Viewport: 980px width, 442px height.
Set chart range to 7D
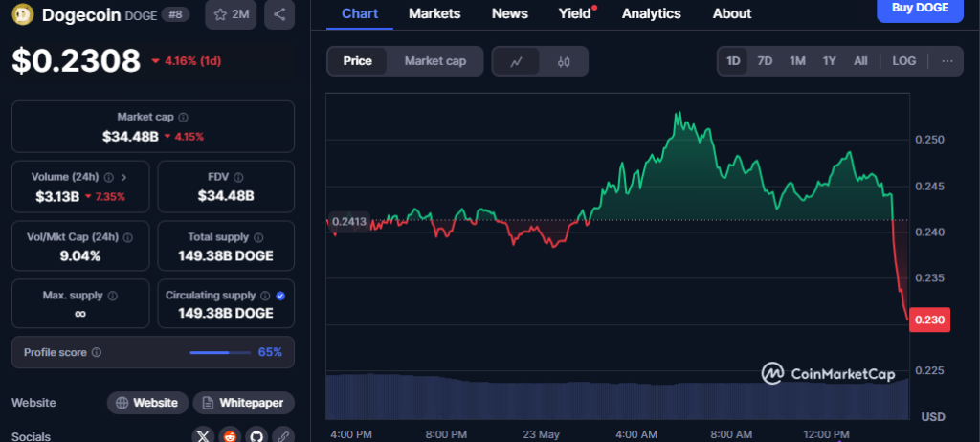pyautogui.click(x=765, y=61)
